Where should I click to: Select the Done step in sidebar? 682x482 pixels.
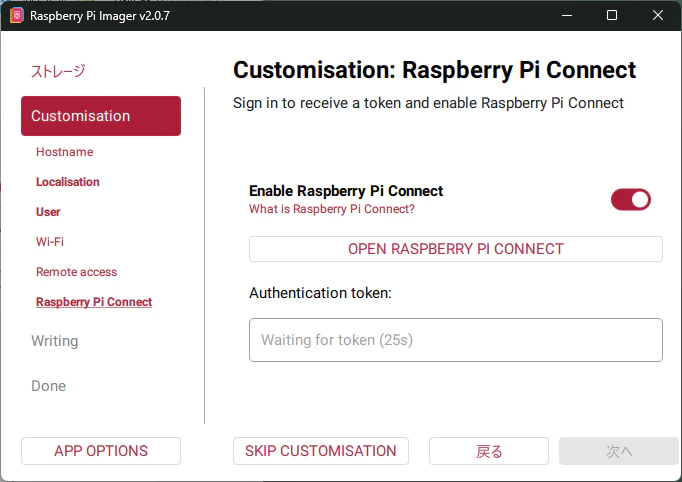pyautogui.click(x=49, y=386)
